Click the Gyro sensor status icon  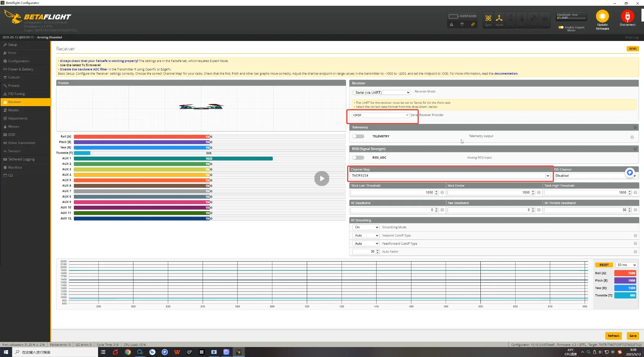click(488, 20)
